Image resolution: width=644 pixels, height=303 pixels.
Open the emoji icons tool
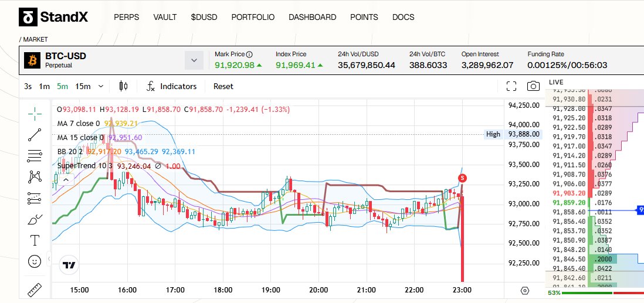[35, 261]
